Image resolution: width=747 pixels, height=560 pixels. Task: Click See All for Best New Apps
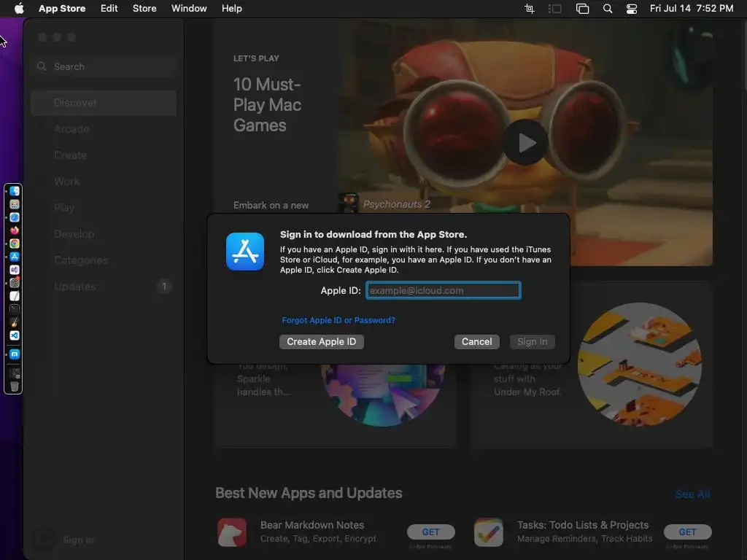point(693,494)
